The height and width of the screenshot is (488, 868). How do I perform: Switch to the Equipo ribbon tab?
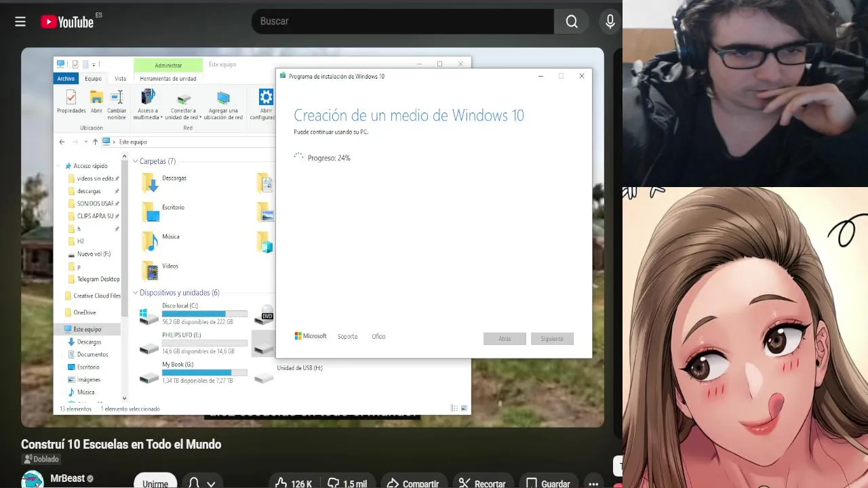pyautogui.click(x=93, y=79)
